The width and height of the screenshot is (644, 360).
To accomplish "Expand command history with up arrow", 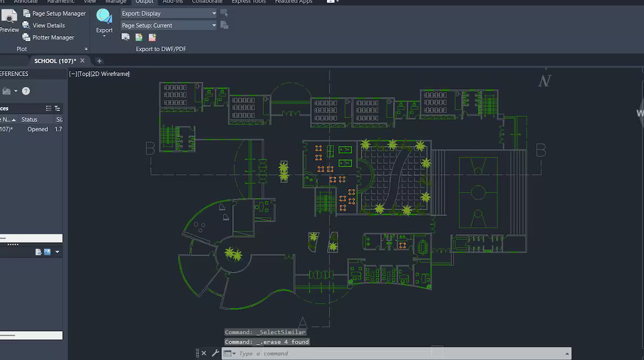I will (x=567, y=353).
